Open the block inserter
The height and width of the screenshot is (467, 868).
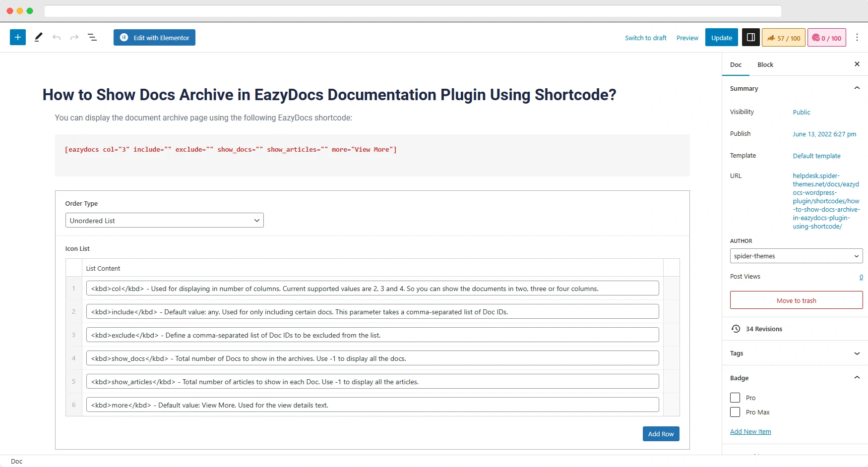(17, 37)
